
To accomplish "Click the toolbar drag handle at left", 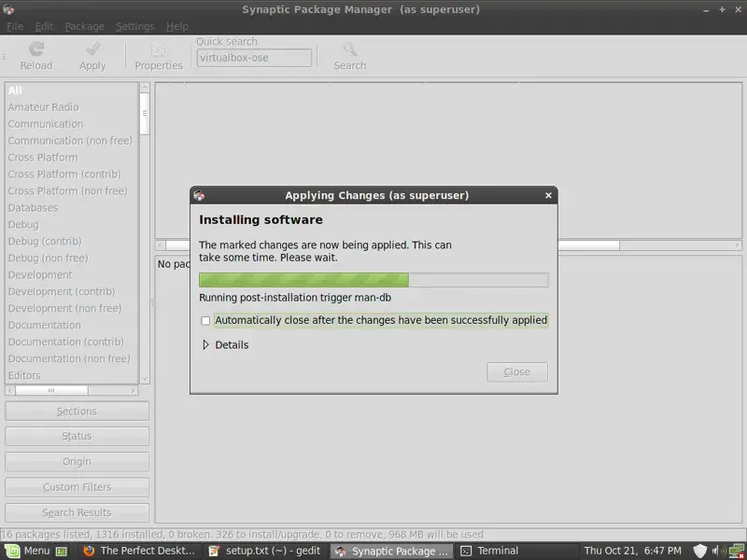I will point(4,56).
